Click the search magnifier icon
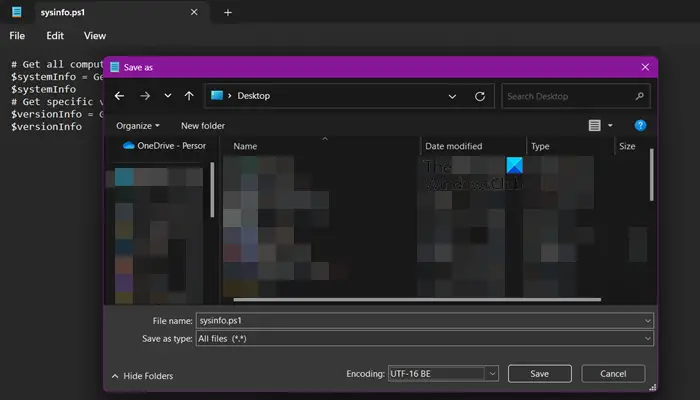Viewport: 700px width, 400px height. (639, 97)
